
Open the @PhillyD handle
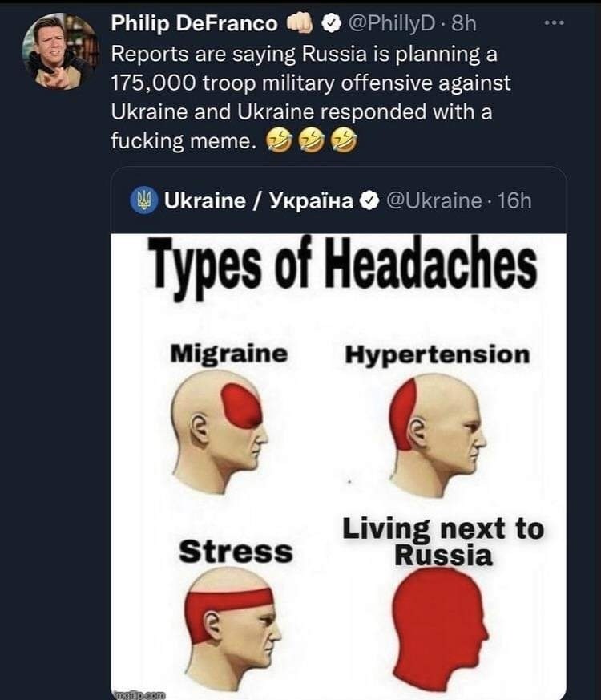pyautogui.click(x=390, y=23)
